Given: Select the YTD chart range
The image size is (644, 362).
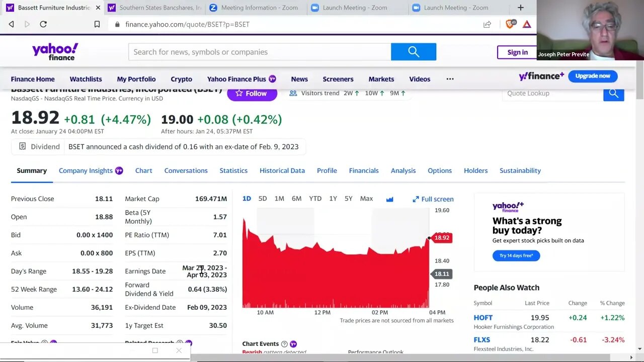Looking at the screenshot, I should coord(315,199).
